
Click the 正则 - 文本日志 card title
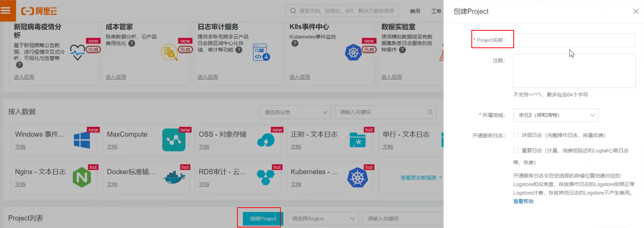[314, 134]
